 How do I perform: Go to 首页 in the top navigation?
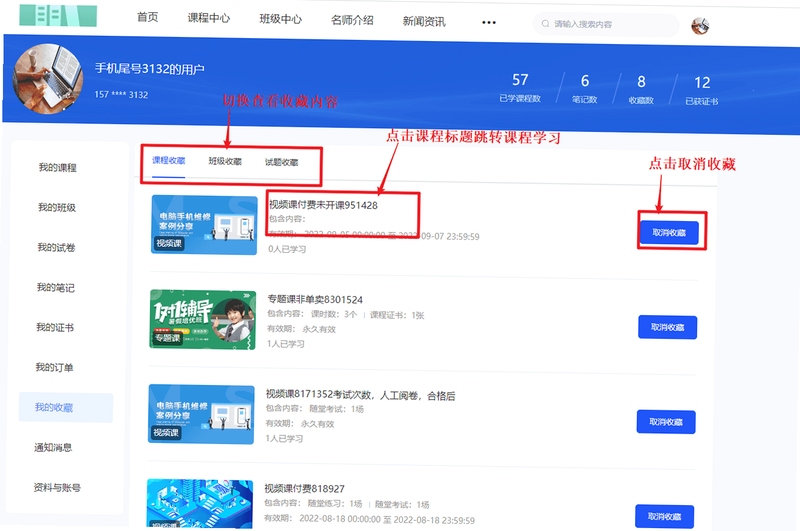pyautogui.click(x=147, y=17)
